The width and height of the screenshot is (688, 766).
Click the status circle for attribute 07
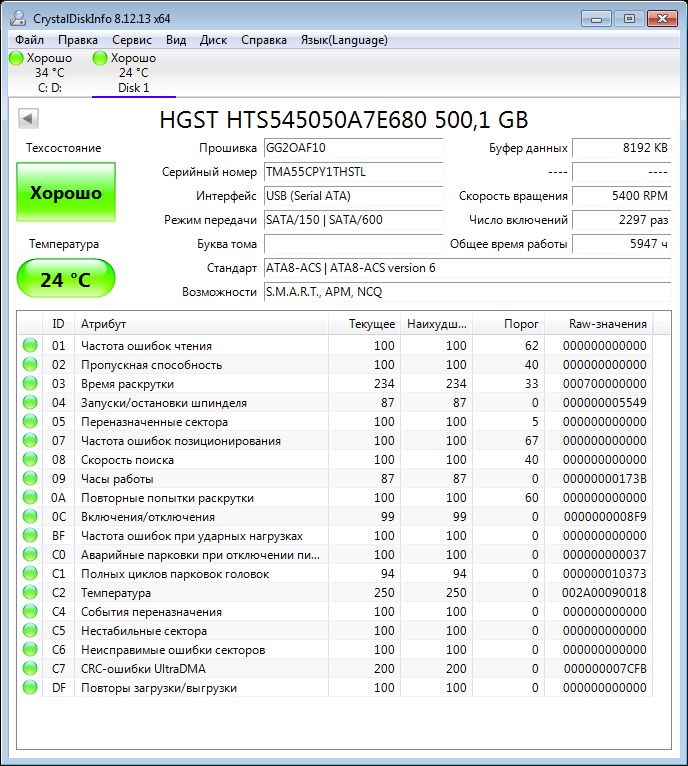pos(30,440)
